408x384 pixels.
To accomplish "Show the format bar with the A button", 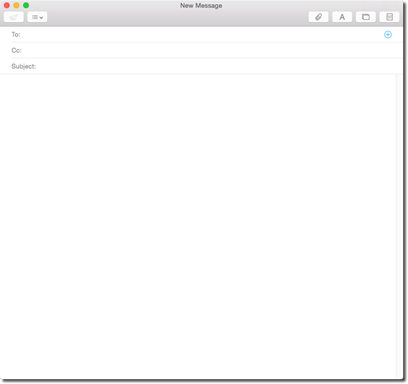I will point(342,17).
